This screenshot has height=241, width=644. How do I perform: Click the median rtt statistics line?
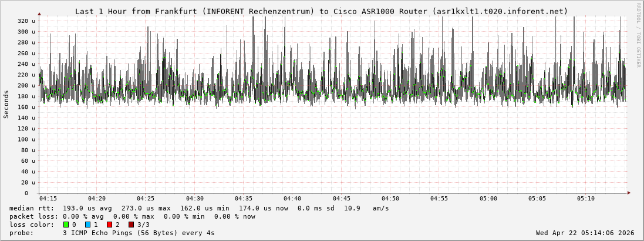198,208
